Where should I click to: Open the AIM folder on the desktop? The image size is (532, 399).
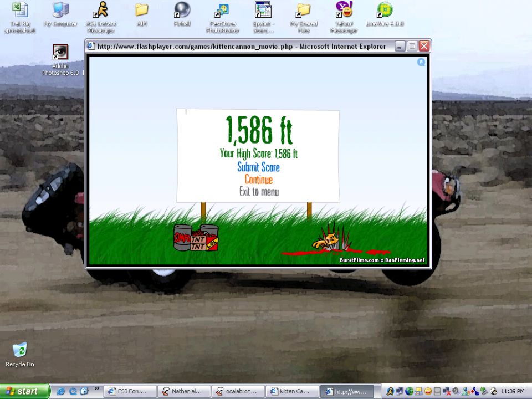pyautogui.click(x=142, y=14)
